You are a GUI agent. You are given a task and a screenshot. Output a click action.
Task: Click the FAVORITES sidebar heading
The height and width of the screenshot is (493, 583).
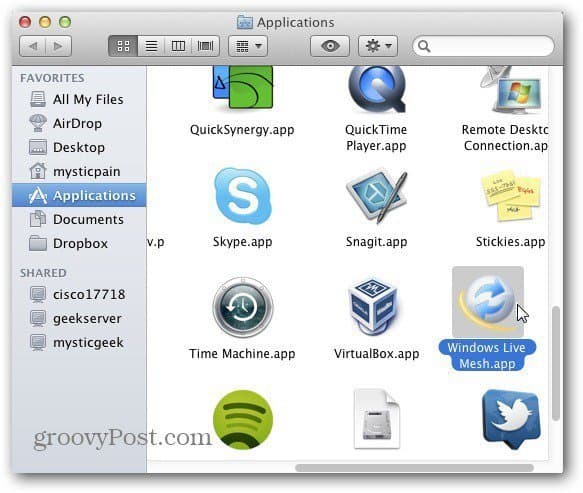click(x=52, y=78)
